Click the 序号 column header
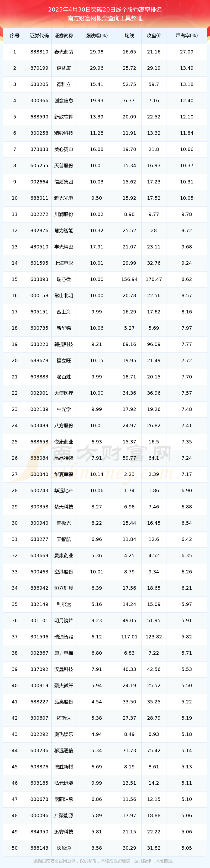 click(x=14, y=36)
